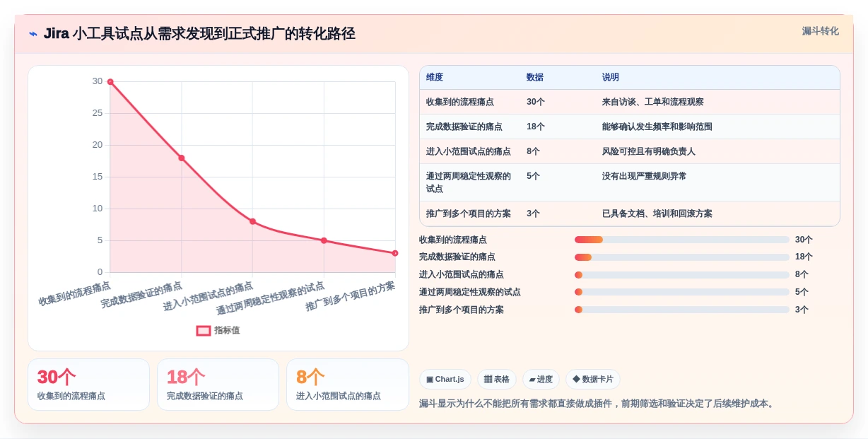
Task: Click the chart data point at value 5
Action: click(x=324, y=240)
